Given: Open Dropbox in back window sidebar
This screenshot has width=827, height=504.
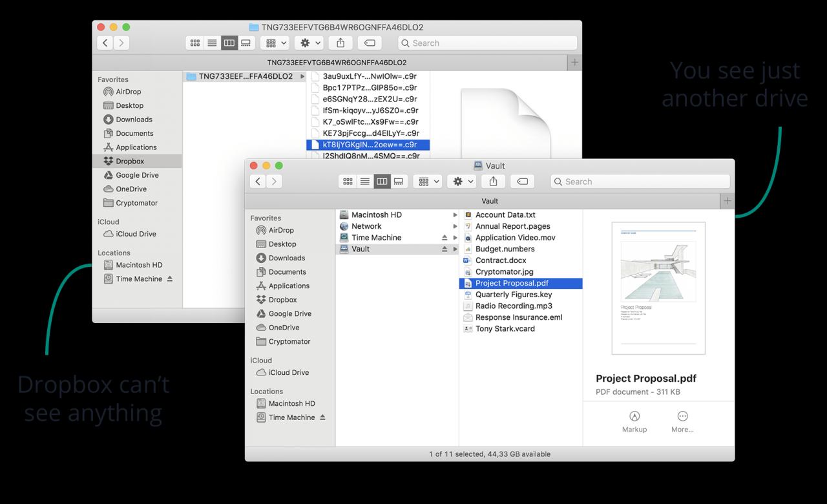Looking at the screenshot, I should [x=138, y=161].
